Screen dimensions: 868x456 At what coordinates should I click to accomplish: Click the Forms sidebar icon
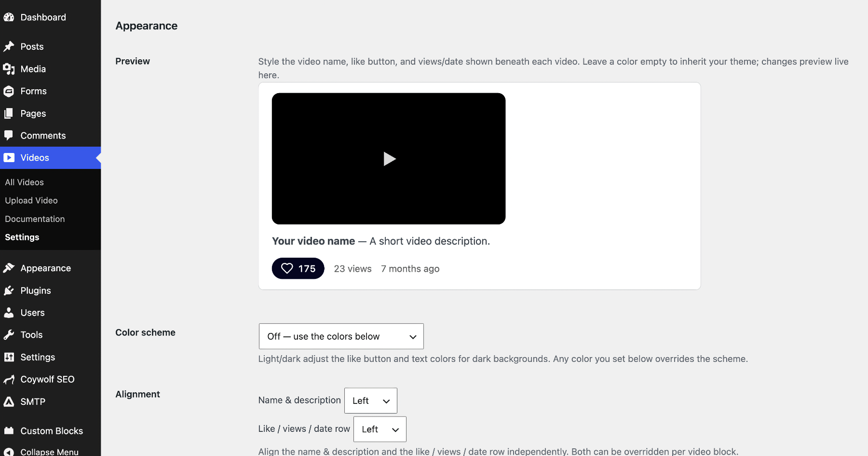9,91
